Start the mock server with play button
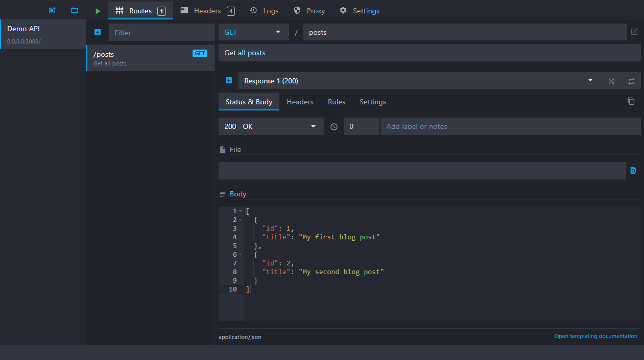 pyautogui.click(x=98, y=11)
